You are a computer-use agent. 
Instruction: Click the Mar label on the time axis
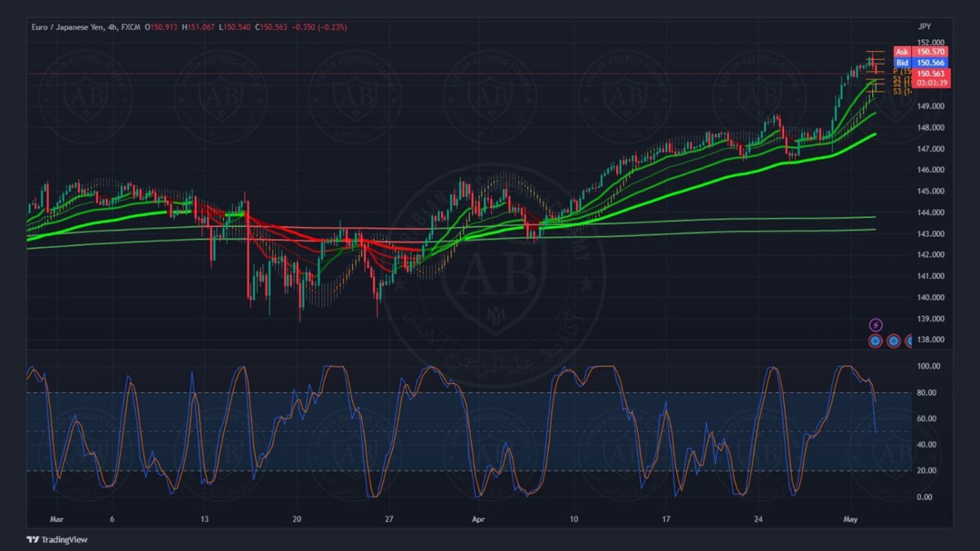pos(57,519)
